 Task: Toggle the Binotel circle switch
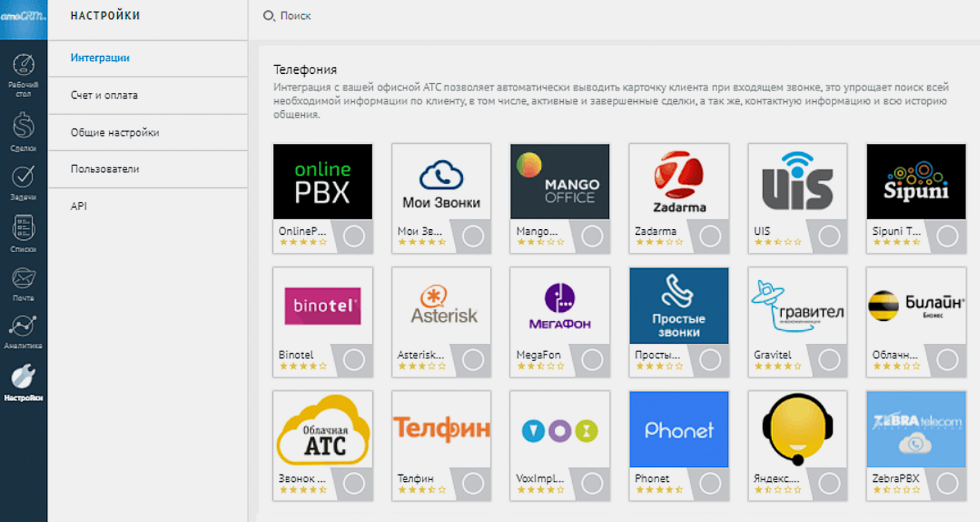tap(354, 360)
